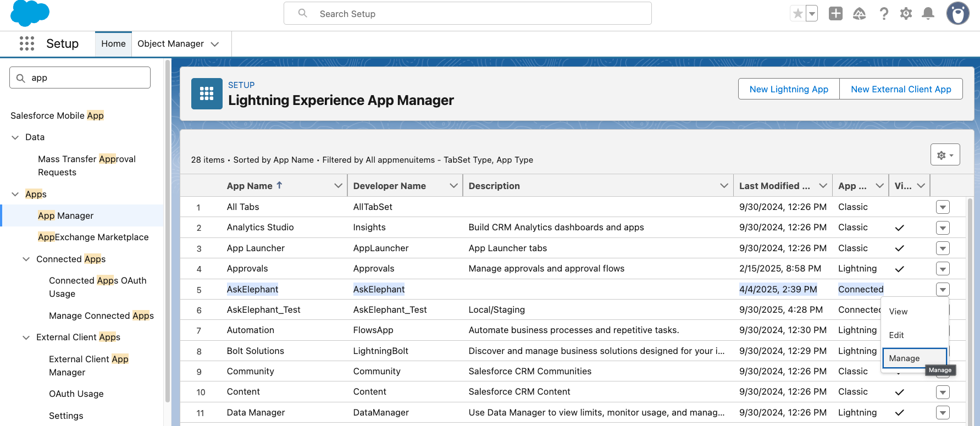980x426 pixels.
Task: Click New External Client App button
Action: 901,89
